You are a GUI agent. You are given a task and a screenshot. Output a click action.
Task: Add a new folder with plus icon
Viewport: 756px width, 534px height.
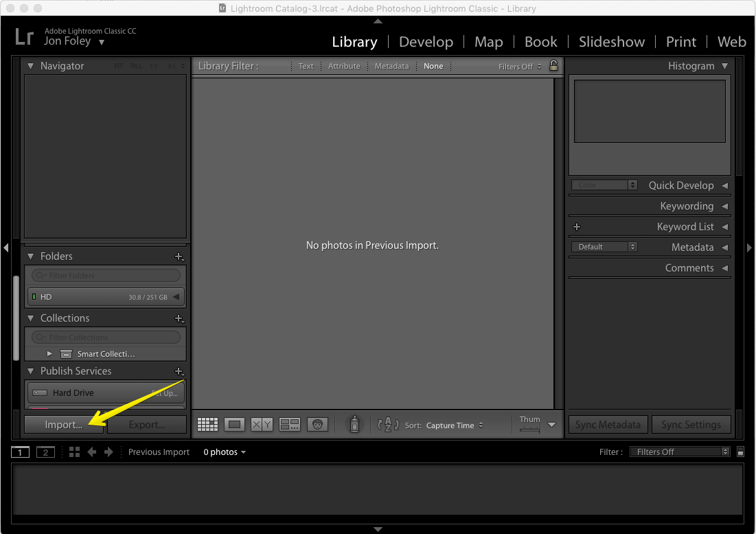179,256
